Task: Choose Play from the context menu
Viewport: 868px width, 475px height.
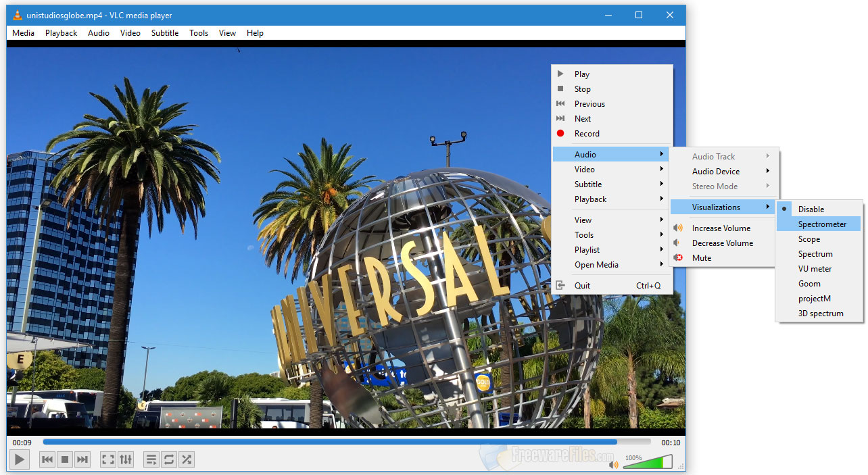Action: [612, 74]
